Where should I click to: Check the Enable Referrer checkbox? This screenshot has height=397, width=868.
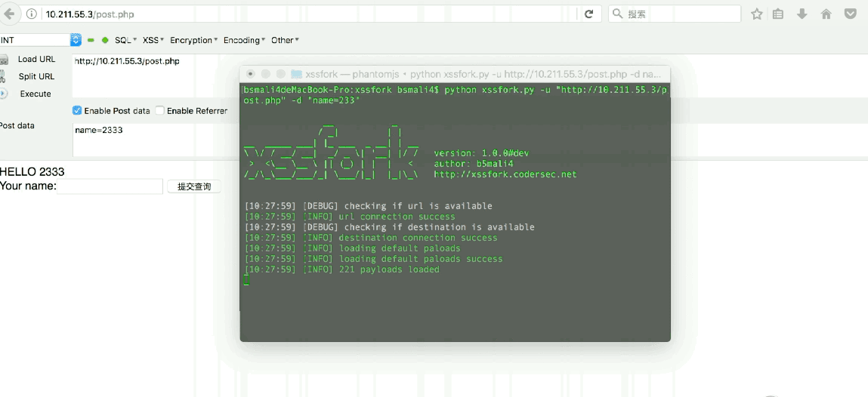point(159,111)
